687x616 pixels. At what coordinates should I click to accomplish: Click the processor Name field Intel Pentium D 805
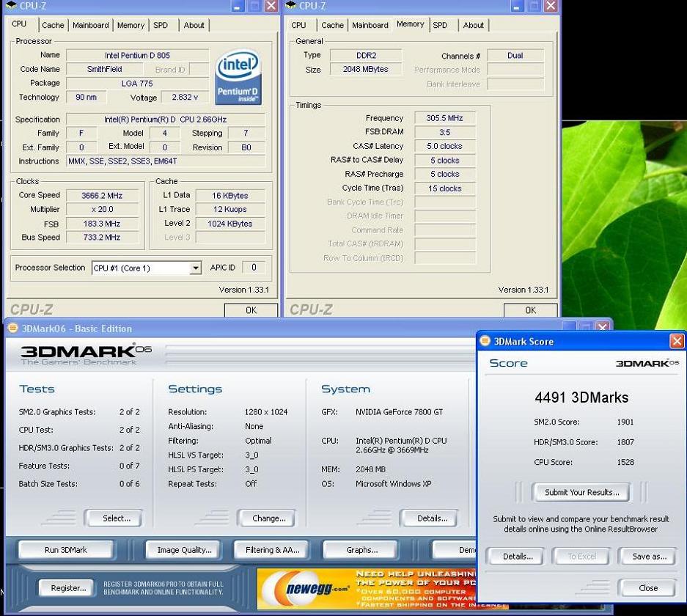[137, 55]
